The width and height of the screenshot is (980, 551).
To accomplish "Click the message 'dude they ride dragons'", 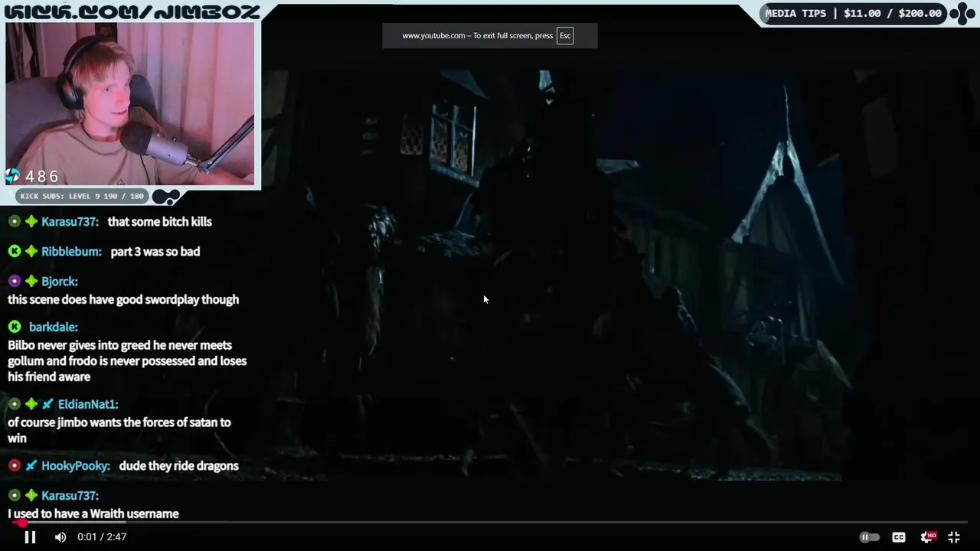I will (178, 466).
